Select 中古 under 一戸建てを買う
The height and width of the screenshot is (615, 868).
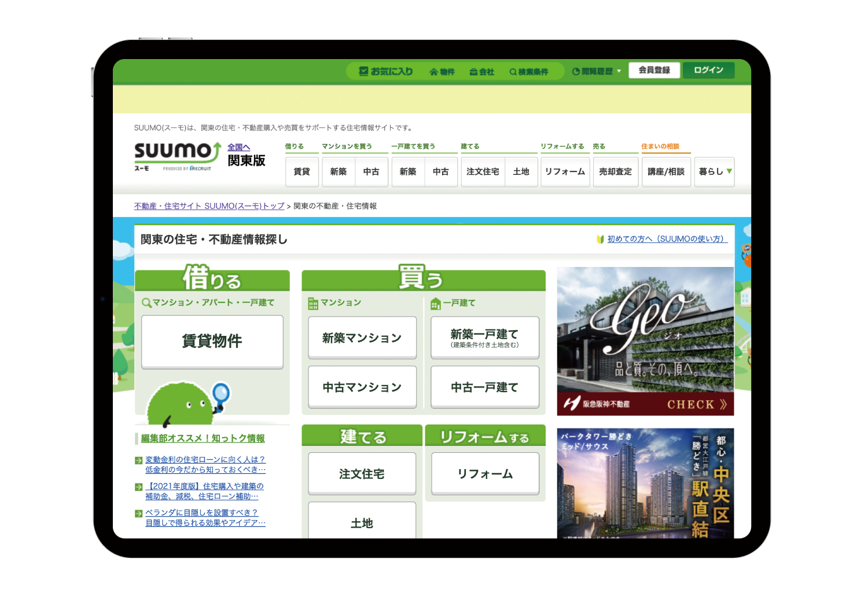pyautogui.click(x=441, y=172)
